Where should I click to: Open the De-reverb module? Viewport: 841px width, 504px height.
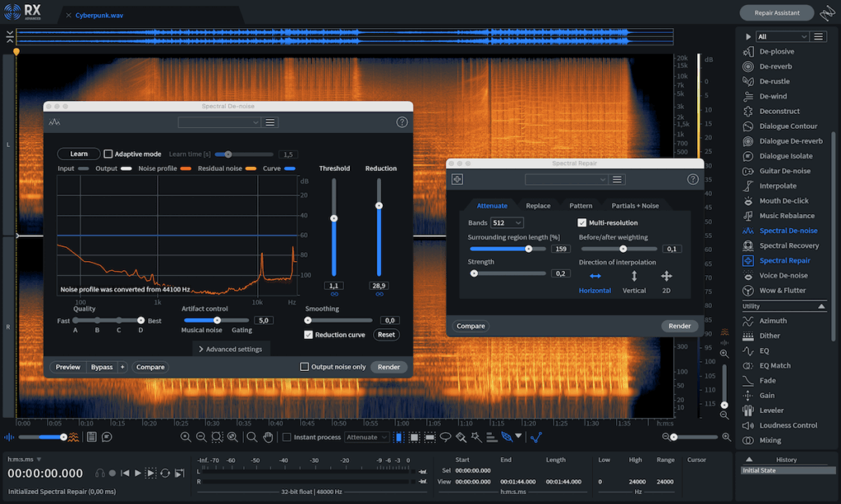775,66
